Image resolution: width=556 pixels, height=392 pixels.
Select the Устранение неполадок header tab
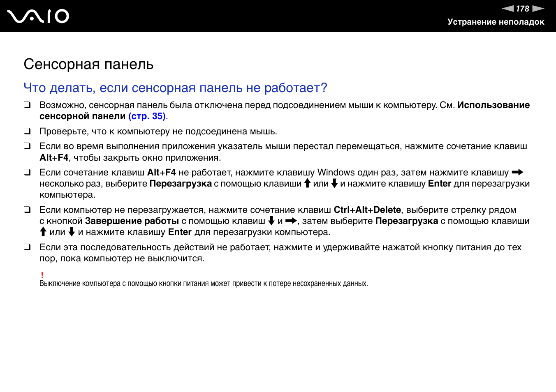(x=495, y=22)
